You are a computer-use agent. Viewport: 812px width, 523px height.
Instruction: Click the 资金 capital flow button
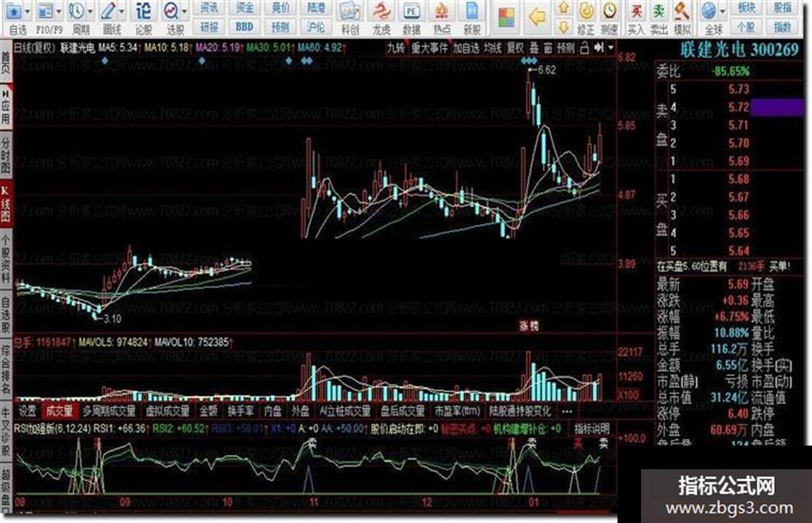244,8
